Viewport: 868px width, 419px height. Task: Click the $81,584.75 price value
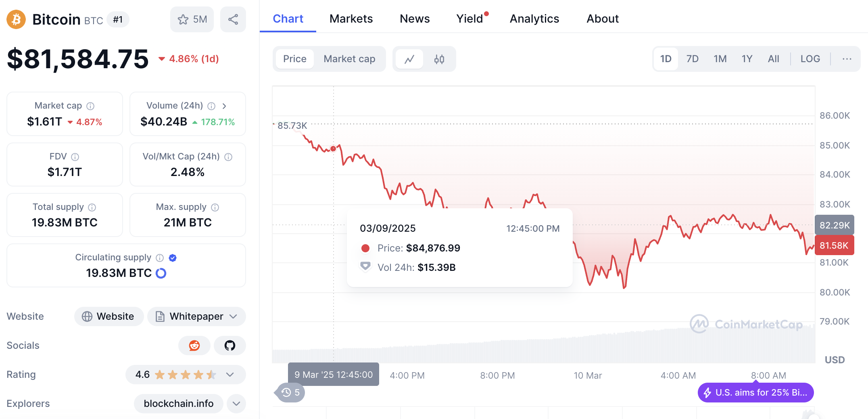pos(78,59)
